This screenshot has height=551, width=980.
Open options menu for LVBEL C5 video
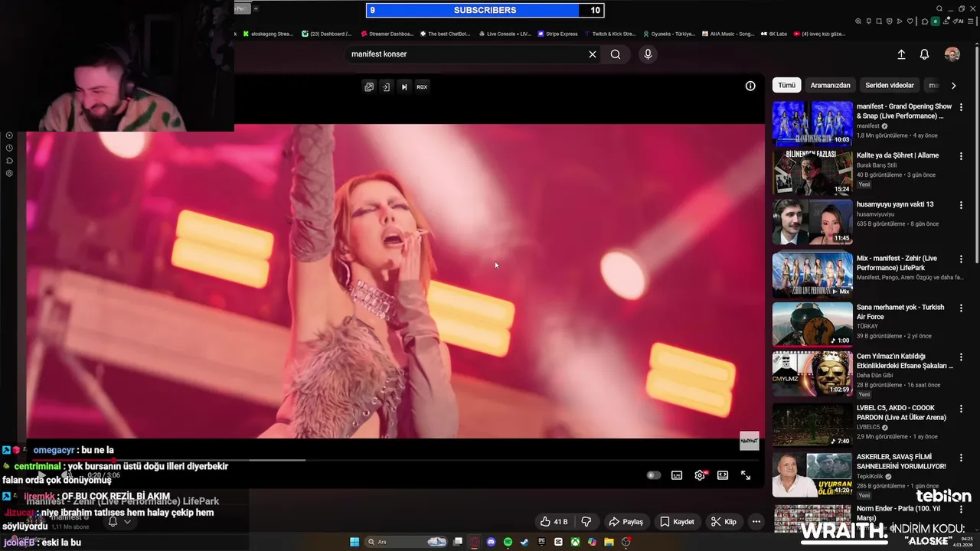click(961, 409)
